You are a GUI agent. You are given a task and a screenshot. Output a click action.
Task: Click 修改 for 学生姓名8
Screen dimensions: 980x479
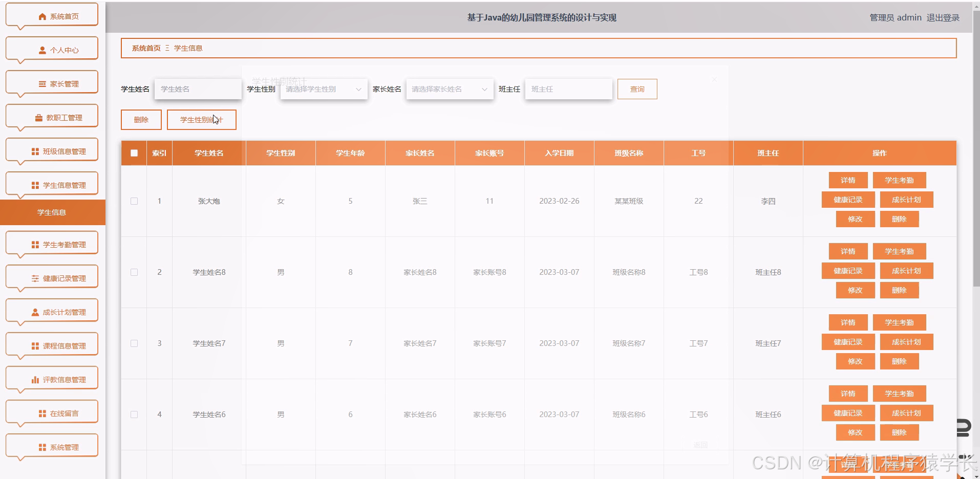[855, 290]
